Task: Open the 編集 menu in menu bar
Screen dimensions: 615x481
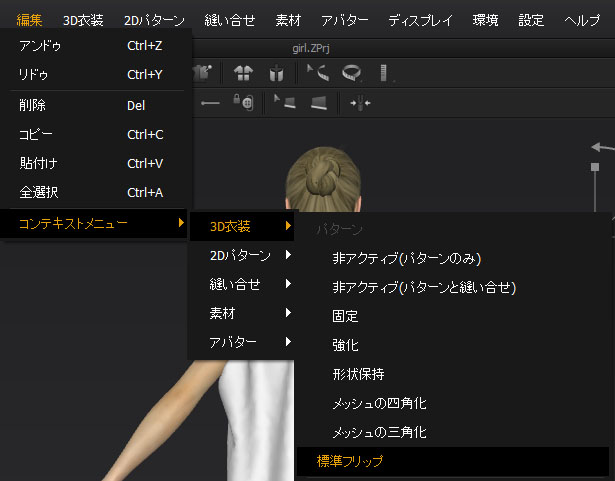Action: (29, 20)
